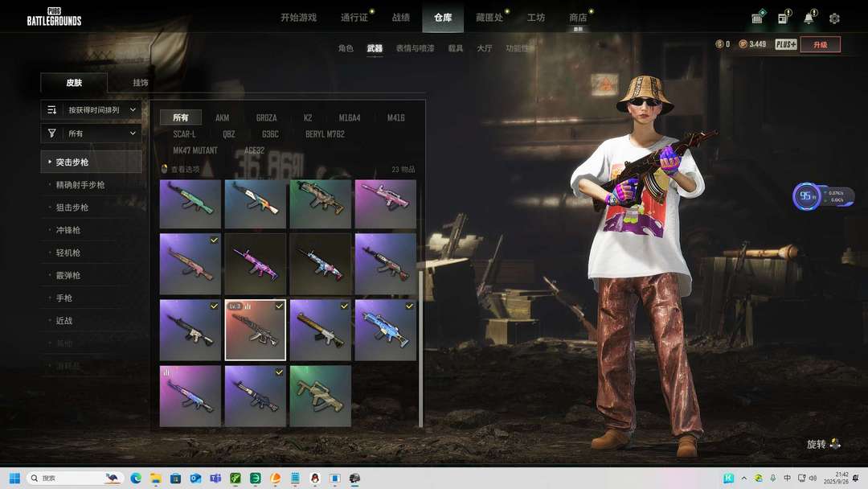Click the circular 95 performance overlay
The image size is (868, 489).
tap(807, 196)
